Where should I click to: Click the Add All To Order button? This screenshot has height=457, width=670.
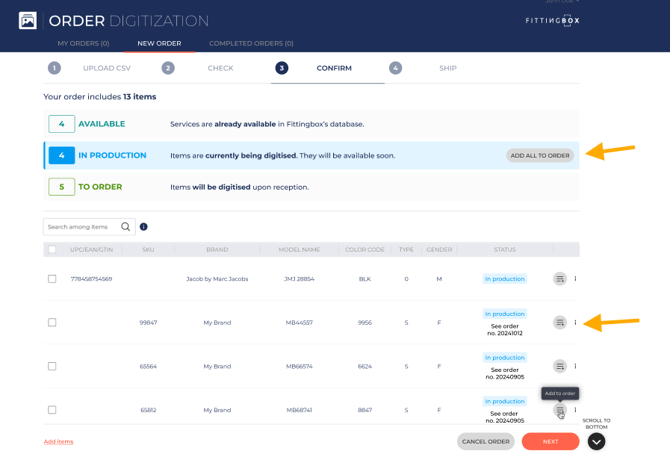coord(540,156)
